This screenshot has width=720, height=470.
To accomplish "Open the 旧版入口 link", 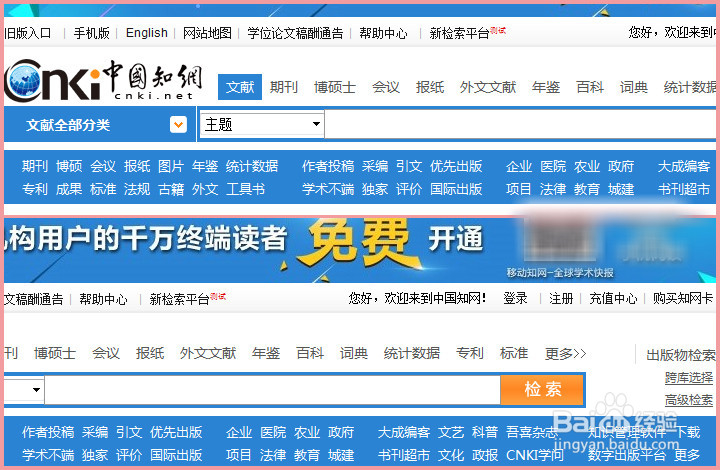I will 28,33.
